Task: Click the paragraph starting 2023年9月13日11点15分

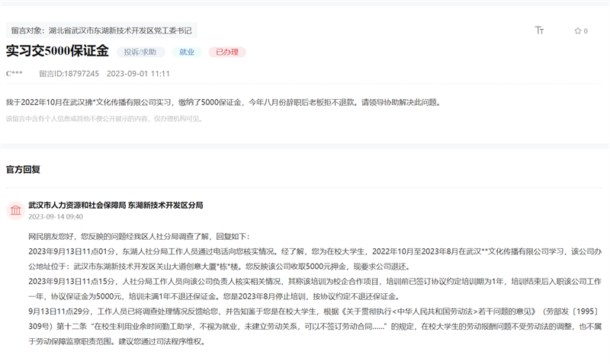Action: (x=315, y=289)
